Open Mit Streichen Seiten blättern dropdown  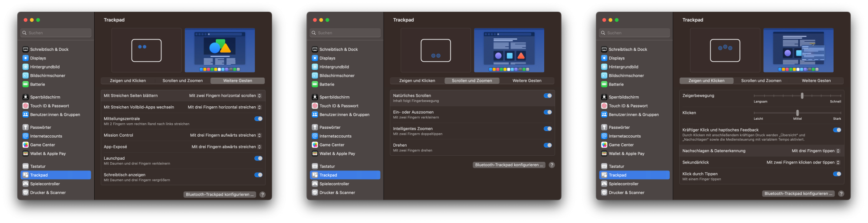(225, 95)
